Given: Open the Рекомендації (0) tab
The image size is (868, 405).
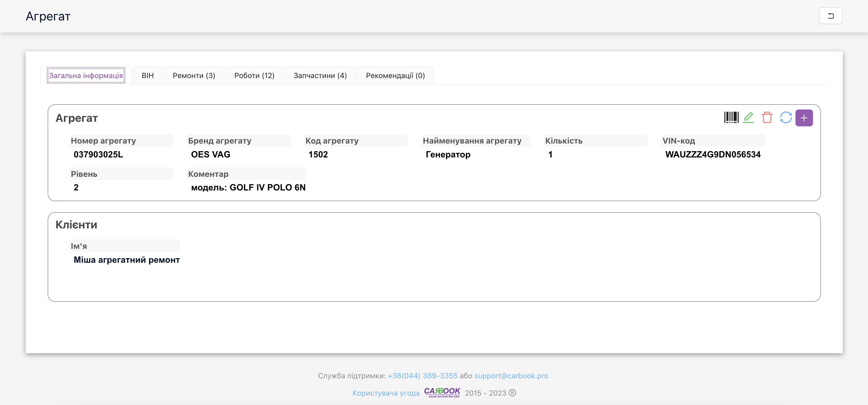Looking at the screenshot, I should pyautogui.click(x=395, y=75).
